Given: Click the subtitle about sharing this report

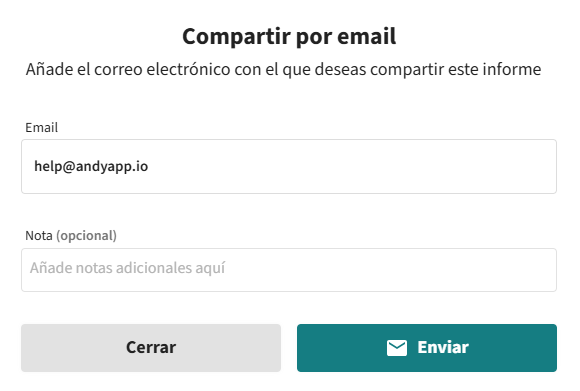Looking at the screenshot, I should coord(283,70).
